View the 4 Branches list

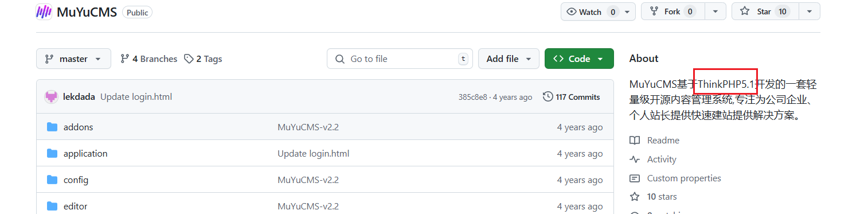[x=148, y=59]
